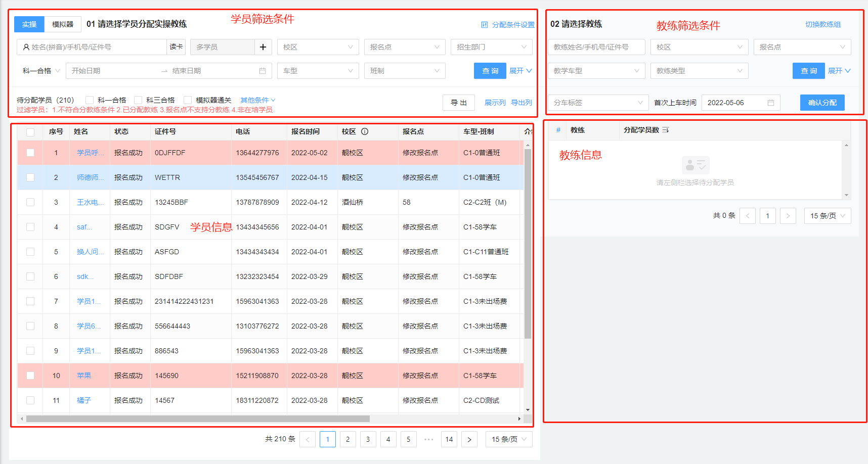Expand the 教学车型 dropdown
This screenshot has height=464, width=868.
596,71
